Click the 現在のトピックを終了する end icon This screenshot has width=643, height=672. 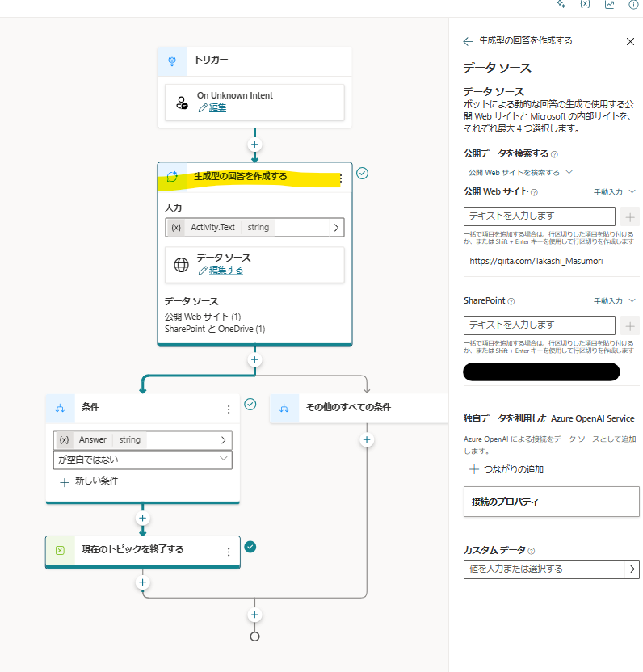pyautogui.click(x=60, y=550)
